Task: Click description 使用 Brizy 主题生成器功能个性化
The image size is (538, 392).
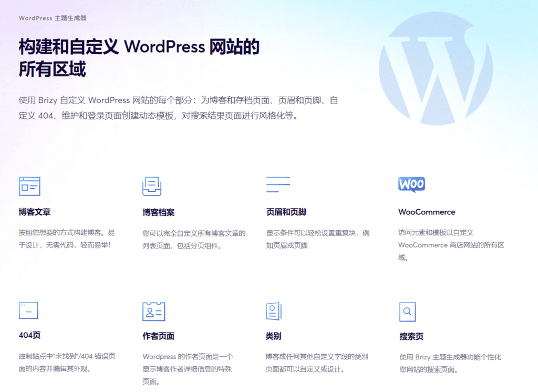Action: coord(450,363)
